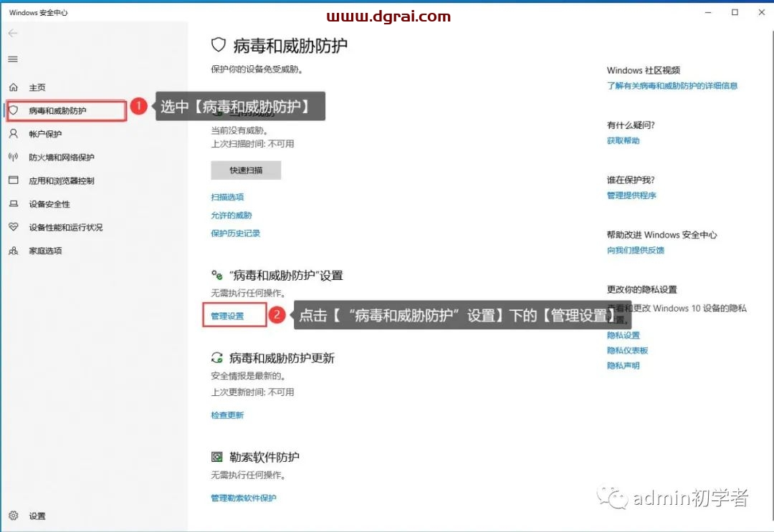Click the Windows 社区视频 heading
774x532 pixels.
coord(643,70)
